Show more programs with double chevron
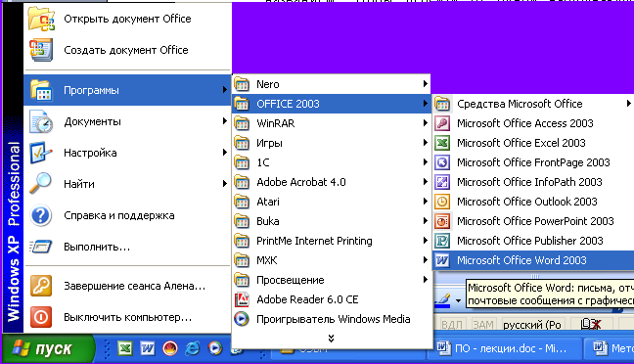Image resolution: width=634 pixels, height=364 pixels. 331,339
